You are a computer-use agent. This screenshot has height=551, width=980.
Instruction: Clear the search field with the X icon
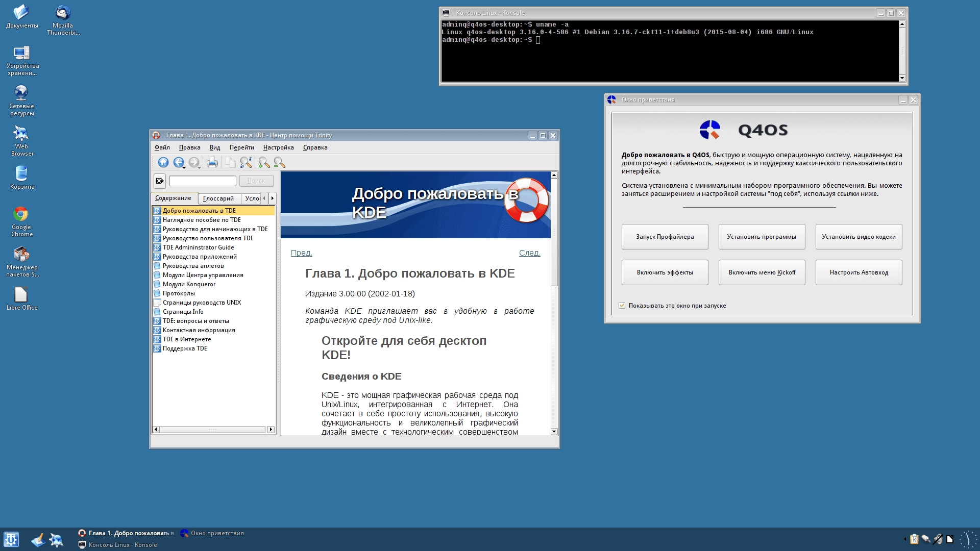pos(160,181)
